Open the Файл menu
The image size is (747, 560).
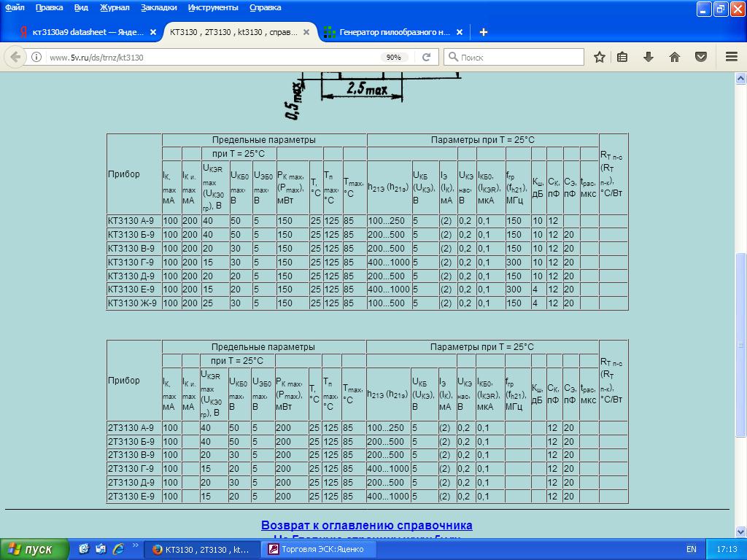click(x=15, y=7)
